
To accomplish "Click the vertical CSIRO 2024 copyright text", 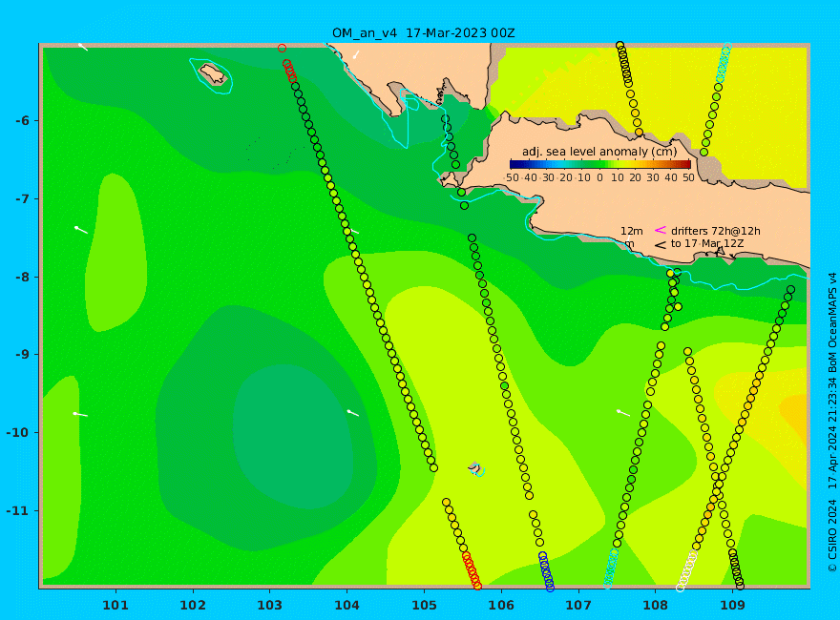I will click(832, 423).
